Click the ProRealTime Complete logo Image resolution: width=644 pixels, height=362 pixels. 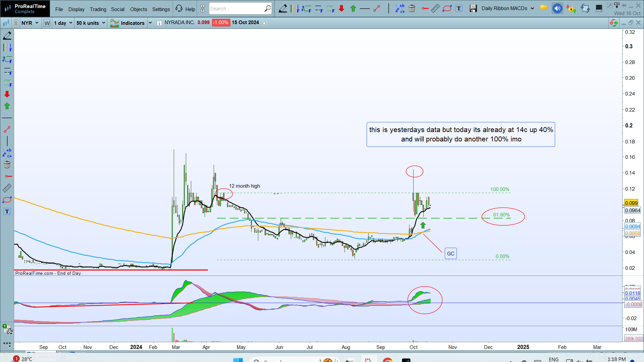tap(25, 9)
